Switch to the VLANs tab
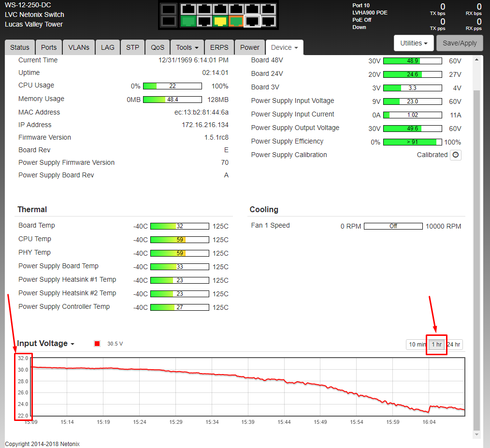 [x=79, y=47]
